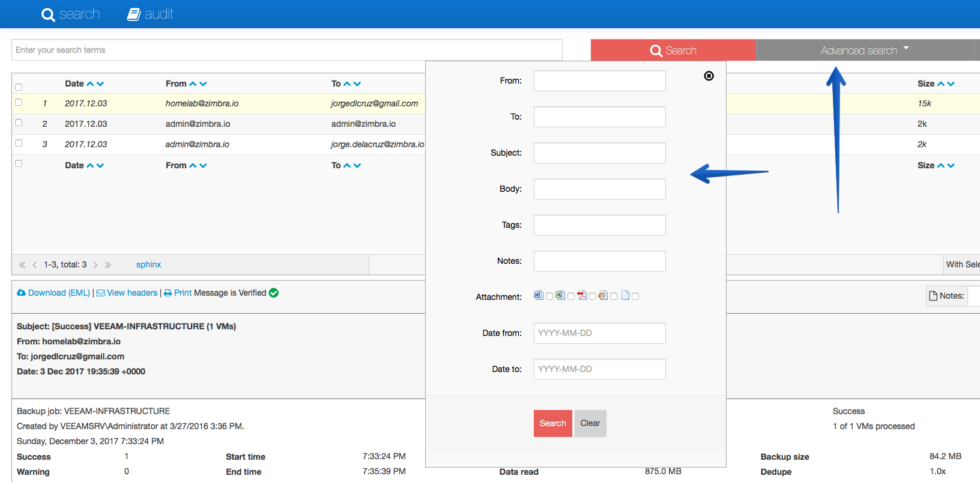
Task: Expand the Advanced search dropdown
Action: coord(865,50)
